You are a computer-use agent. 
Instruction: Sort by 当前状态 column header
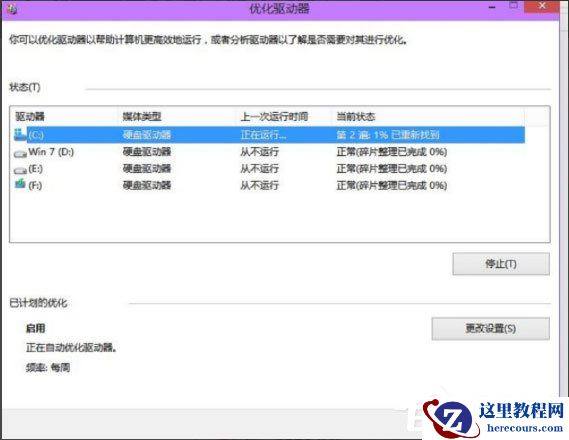pyautogui.click(x=356, y=117)
